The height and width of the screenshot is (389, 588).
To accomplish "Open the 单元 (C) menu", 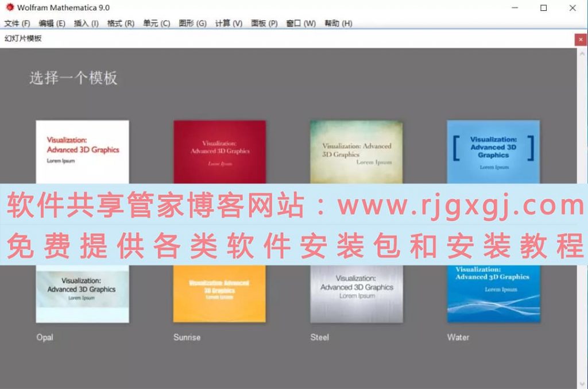I will click(x=157, y=23).
